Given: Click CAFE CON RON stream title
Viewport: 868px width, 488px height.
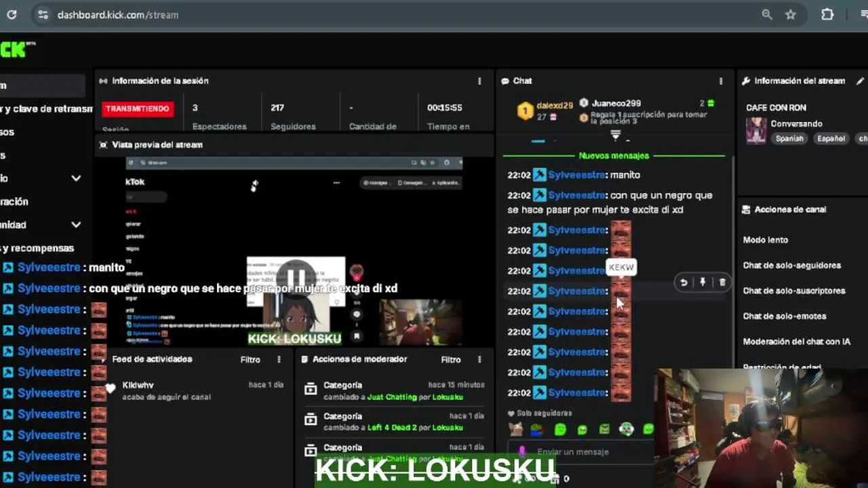Looking at the screenshot, I should 776,108.
